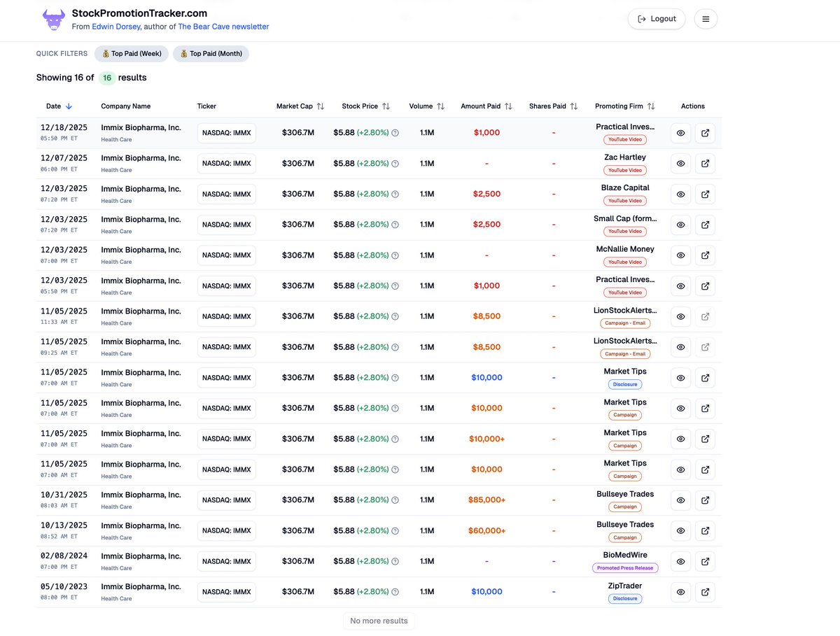
Task: Click the Ticker column header
Action: (206, 106)
